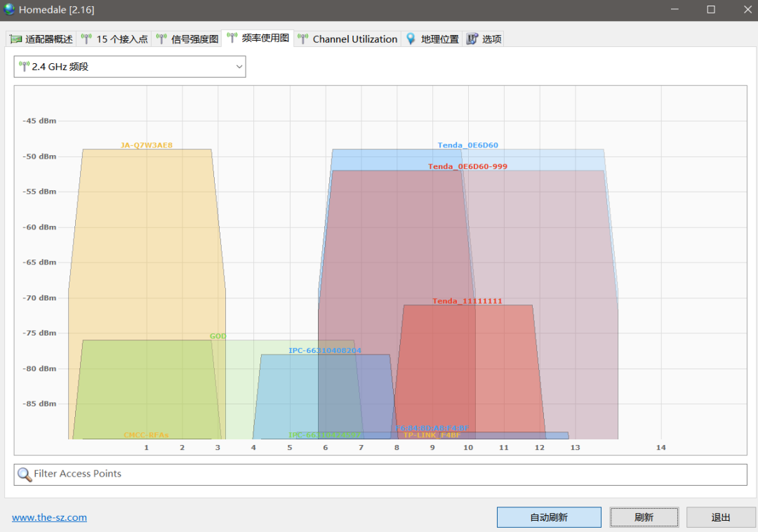Image resolution: width=758 pixels, height=532 pixels.
Task: Click channel 11 on the axis
Action: tap(504, 448)
